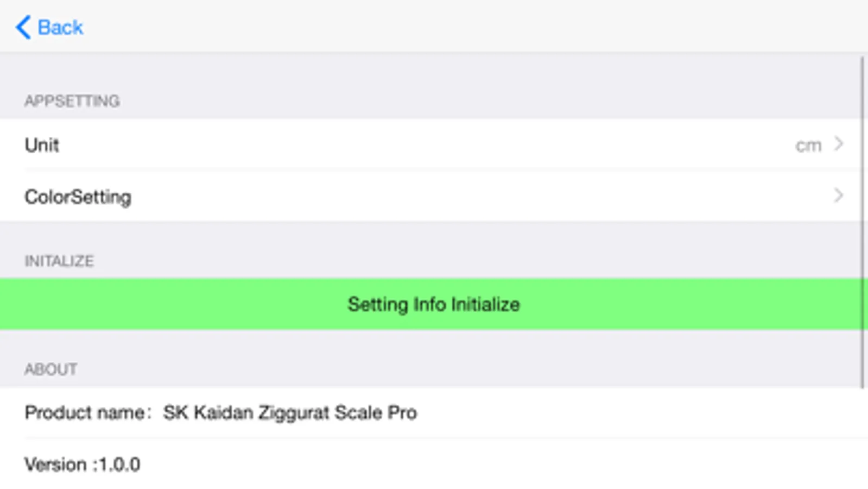Click the cm unit value
This screenshot has width=868, height=489.
(808, 146)
